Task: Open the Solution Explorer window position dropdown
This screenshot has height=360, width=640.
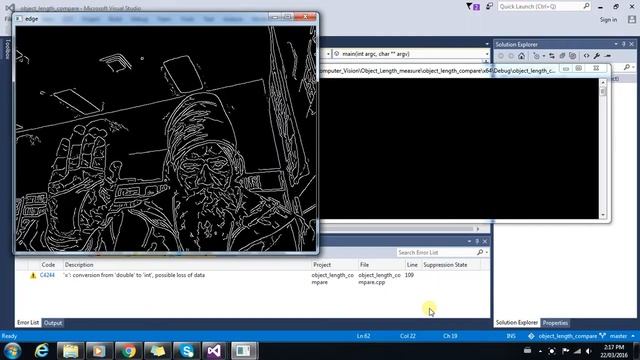Action: (x=616, y=44)
